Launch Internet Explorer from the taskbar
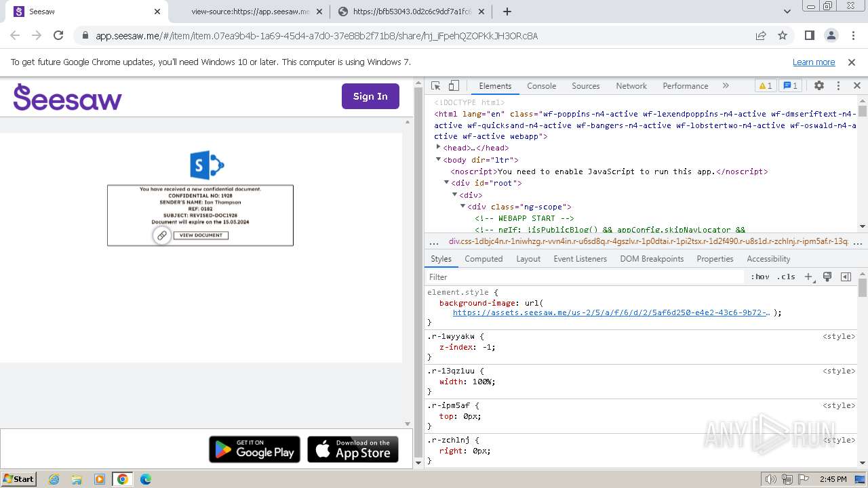 (54, 479)
